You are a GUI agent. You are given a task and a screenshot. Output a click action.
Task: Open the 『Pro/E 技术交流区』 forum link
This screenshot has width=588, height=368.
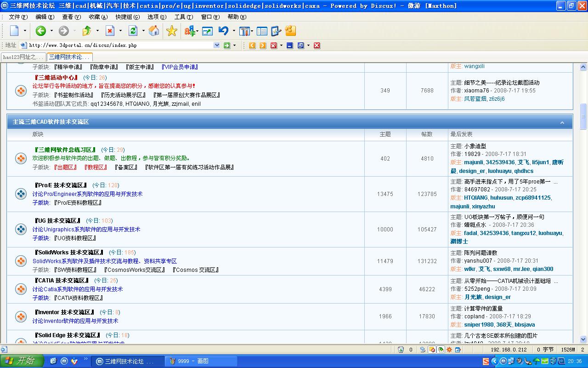coord(61,185)
